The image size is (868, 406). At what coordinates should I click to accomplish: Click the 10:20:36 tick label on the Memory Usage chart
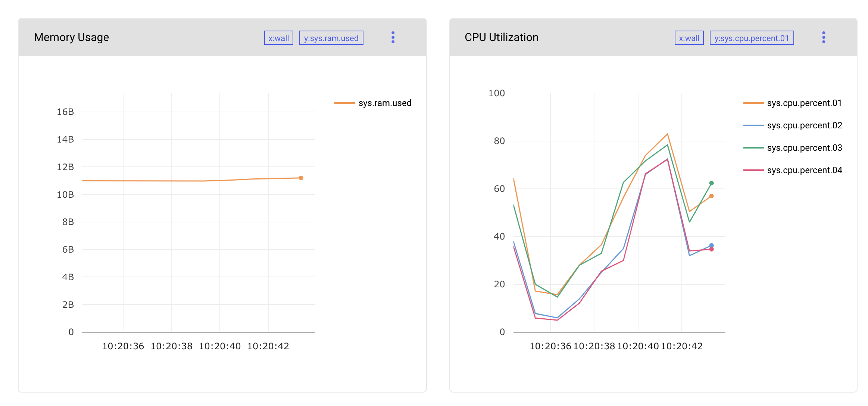[x=123, y=346]
